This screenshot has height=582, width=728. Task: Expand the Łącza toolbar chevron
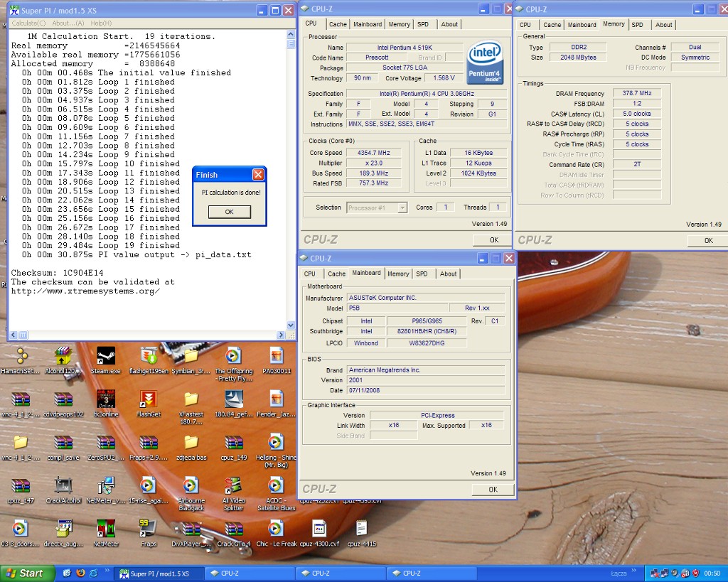click(x=634, y=570)
